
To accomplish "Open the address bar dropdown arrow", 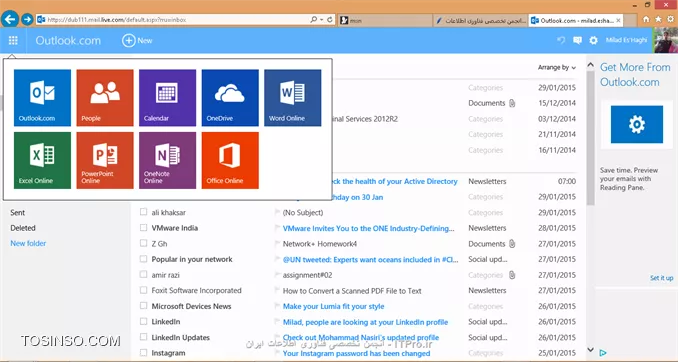I will tap(321, 19).
